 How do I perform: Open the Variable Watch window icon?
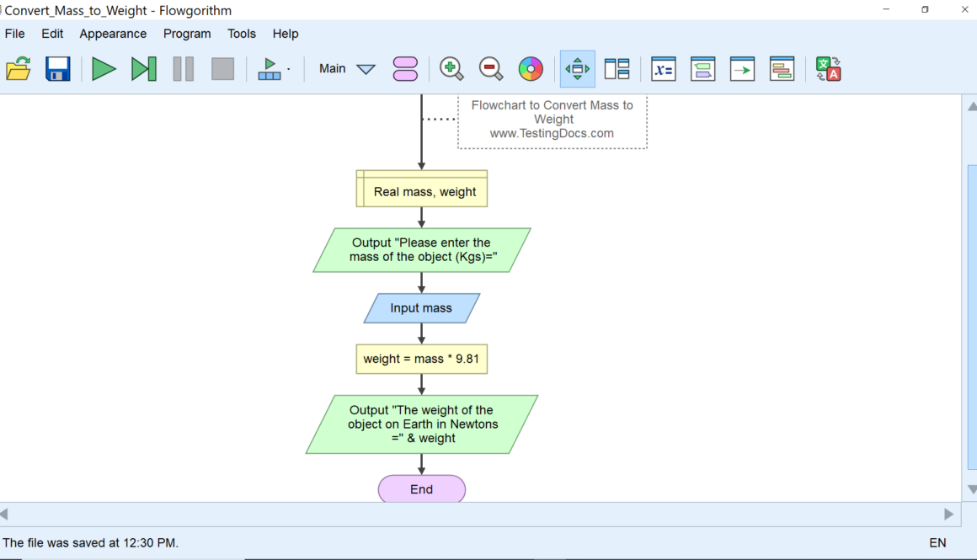664,69
